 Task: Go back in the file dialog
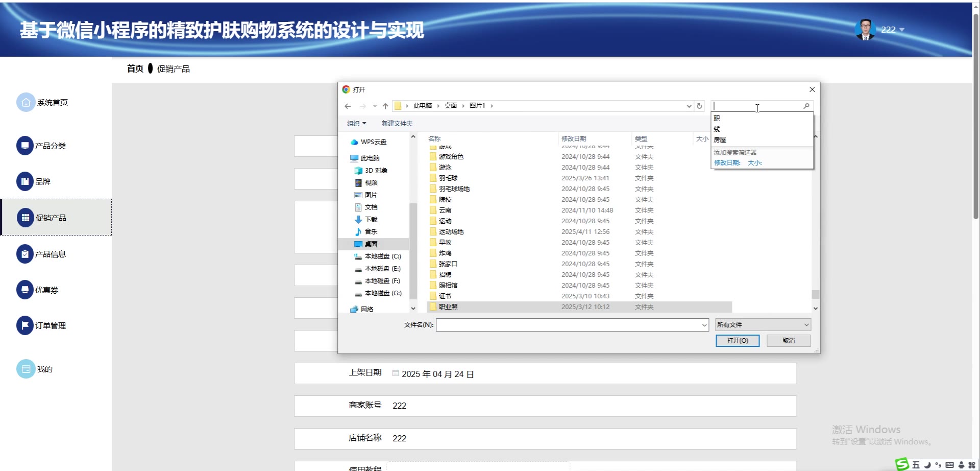click(x=348, y=106)
